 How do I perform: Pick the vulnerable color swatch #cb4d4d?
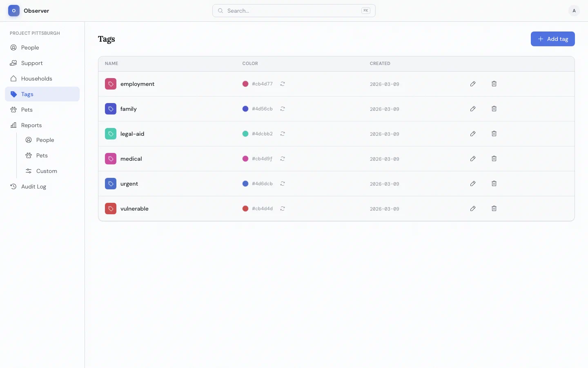(245, 209)
